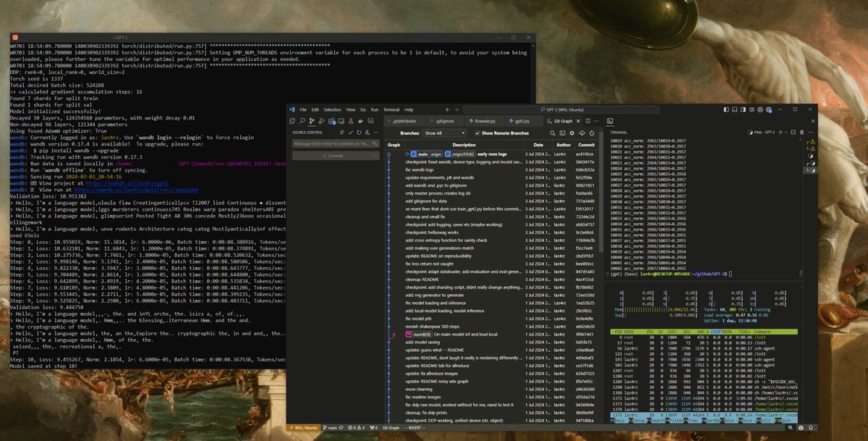Open the Terminal menu in the menu bar
Viewport: 868px width, 441px height.
[x=391, y=109]
